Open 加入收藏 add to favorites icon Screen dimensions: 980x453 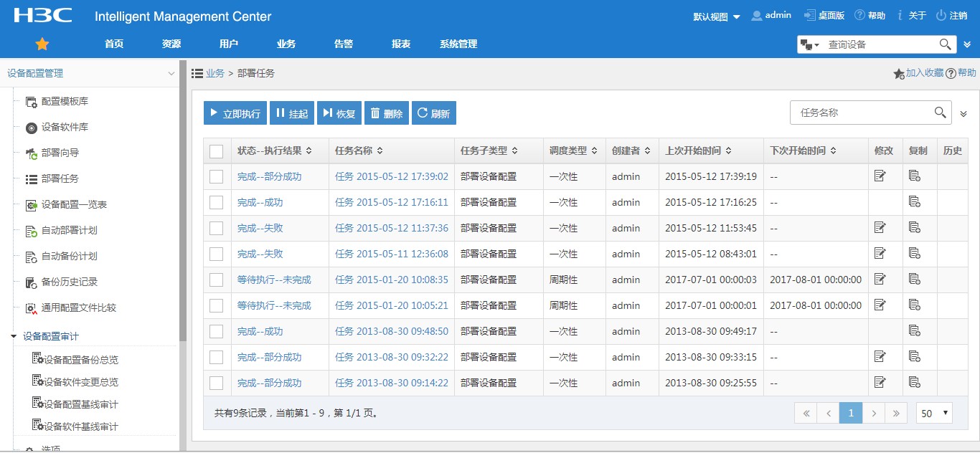898,73
